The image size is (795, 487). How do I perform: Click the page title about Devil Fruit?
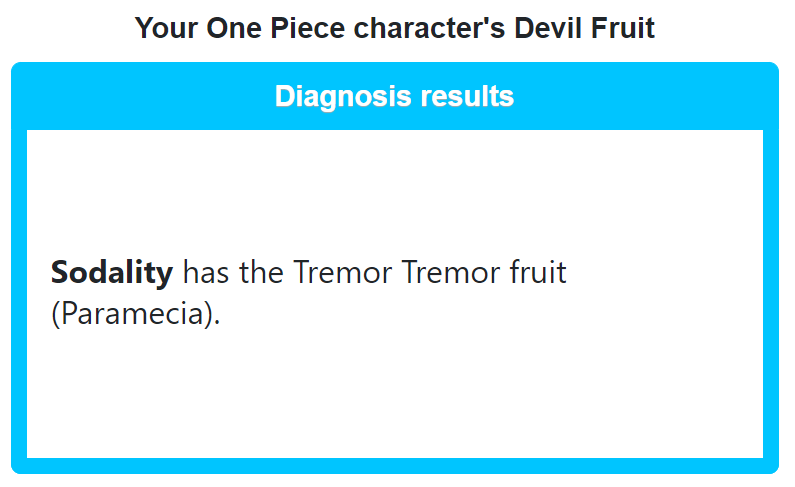[394, 28]
